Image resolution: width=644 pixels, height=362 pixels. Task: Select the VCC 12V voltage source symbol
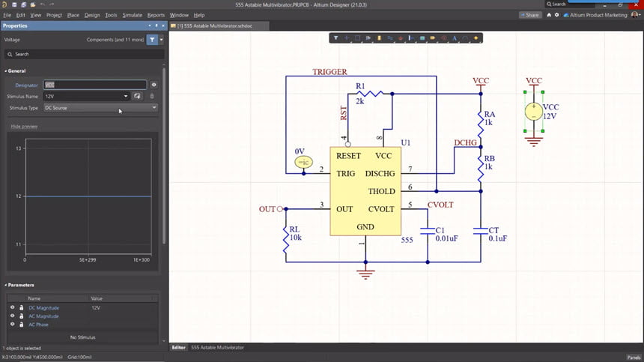coord(533,112)
